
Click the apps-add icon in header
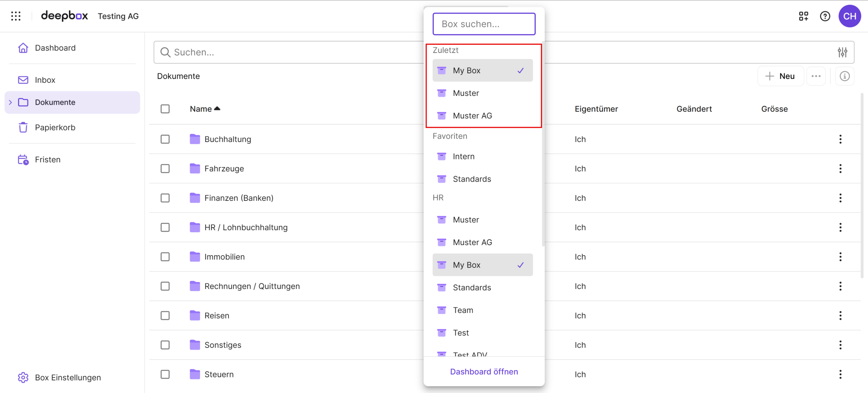pyautogui.click(x=803, y=16)
